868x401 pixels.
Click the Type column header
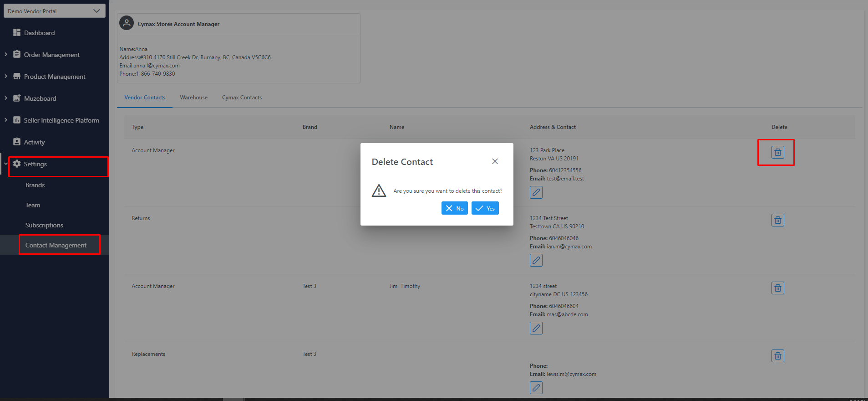137,127
